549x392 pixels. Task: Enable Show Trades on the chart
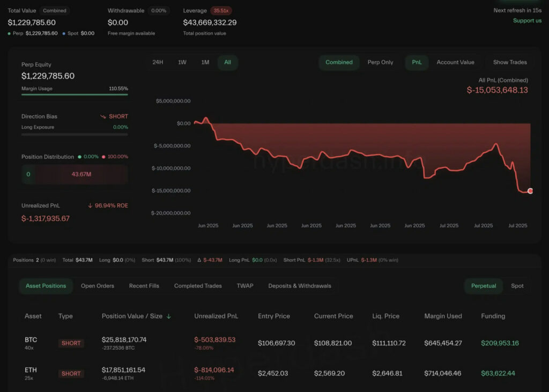tap(509, 62)
